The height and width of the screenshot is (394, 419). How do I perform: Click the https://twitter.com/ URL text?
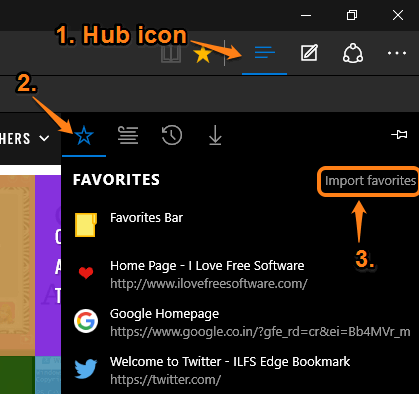point(165,380)
